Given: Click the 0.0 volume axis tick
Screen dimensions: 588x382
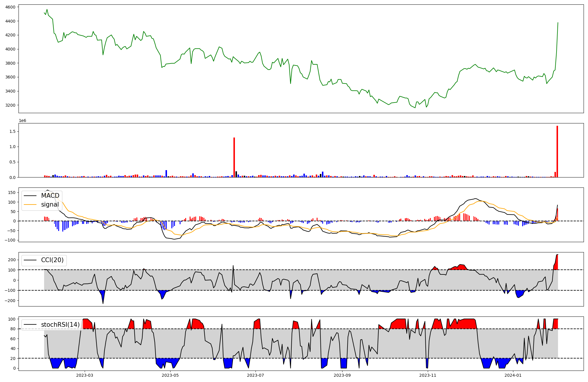Looking at the screenshot, I should point(13,177).
